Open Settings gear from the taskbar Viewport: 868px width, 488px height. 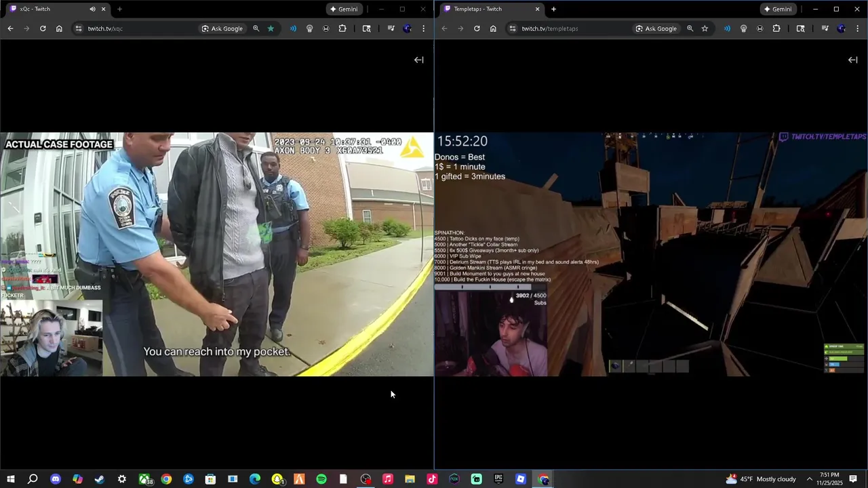[122, 479]
